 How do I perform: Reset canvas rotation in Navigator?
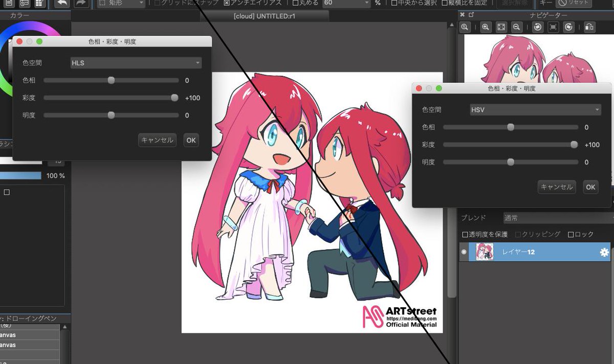click(x=553, y=28)
